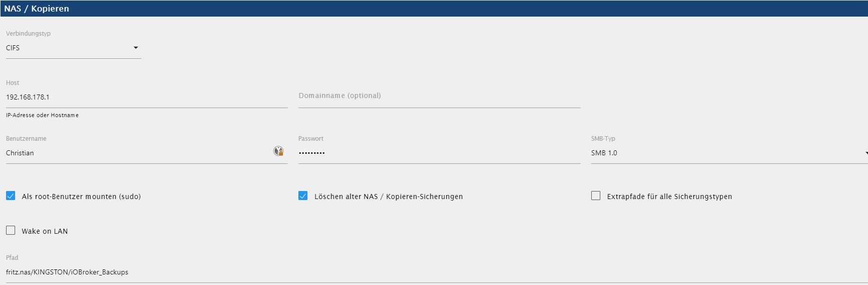
Task: Enable the Wake on LAN checkbox
Action: [11, 230]
